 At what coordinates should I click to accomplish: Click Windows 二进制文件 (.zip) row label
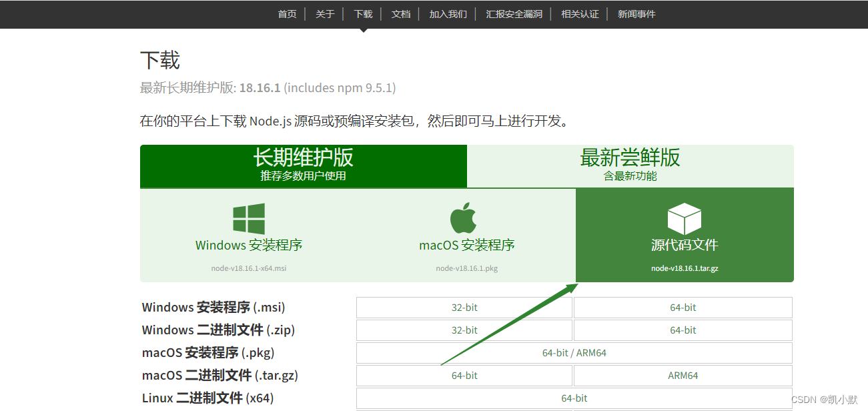tap(218, 330)
